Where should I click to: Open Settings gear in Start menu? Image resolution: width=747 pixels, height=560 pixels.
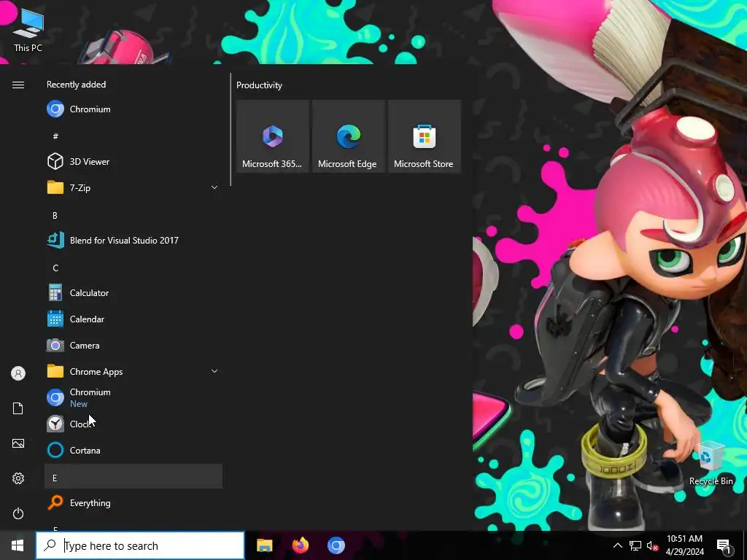[18, 478]
